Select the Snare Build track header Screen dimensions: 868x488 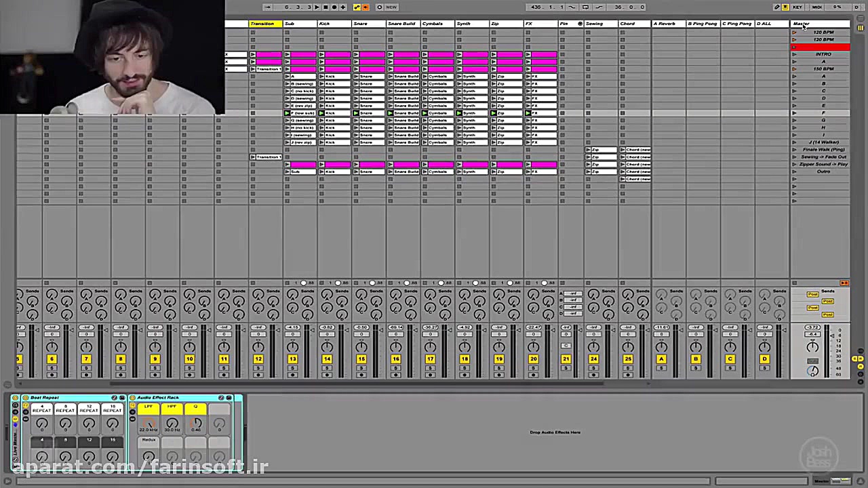(402, 24)
